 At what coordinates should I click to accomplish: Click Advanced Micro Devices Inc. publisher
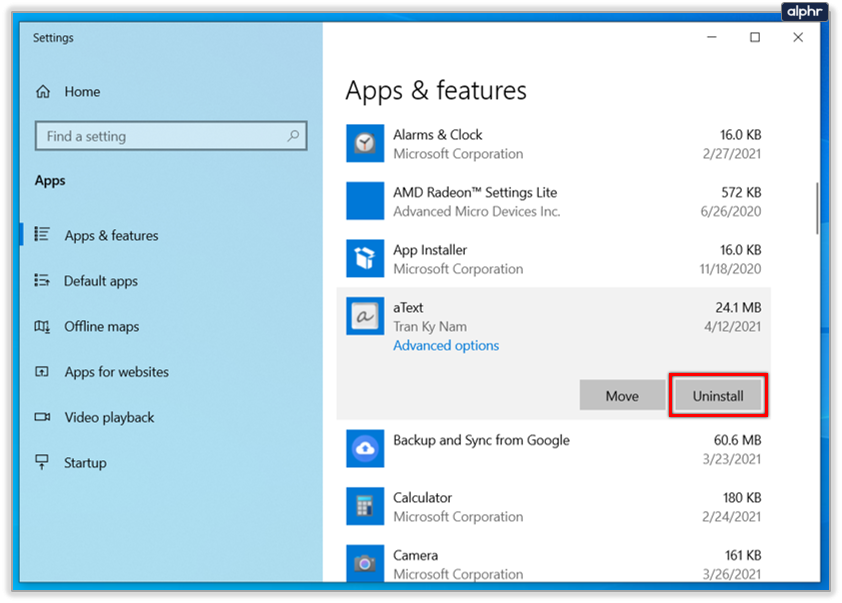476,212
